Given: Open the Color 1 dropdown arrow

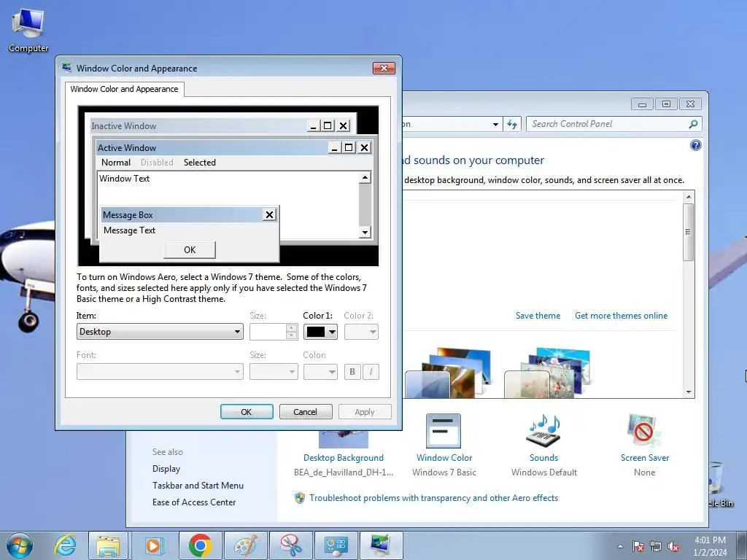Looking at the screenshot, I should 332,332.
